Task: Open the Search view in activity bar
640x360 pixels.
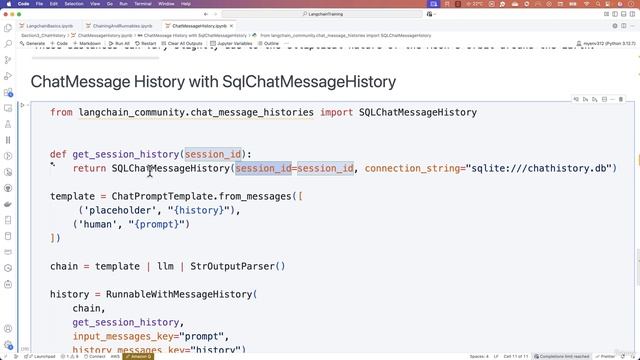Action: coord(8,44)
